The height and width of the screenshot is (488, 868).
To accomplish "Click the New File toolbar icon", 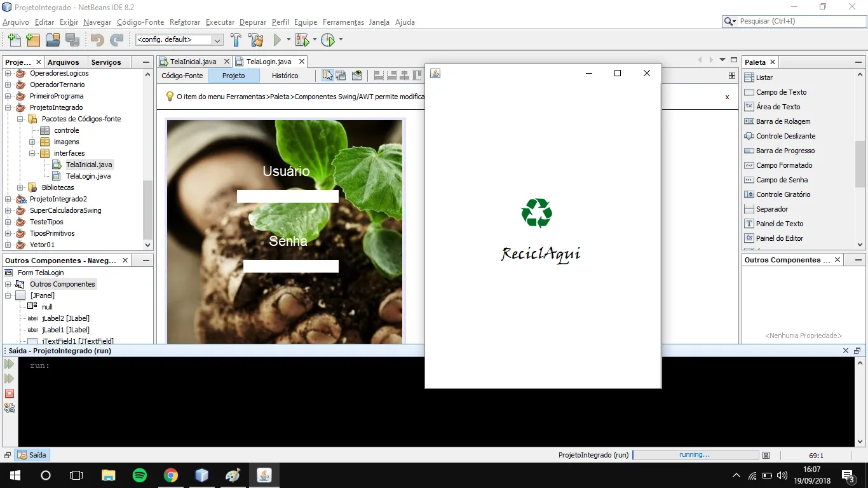I will [14, 40].
